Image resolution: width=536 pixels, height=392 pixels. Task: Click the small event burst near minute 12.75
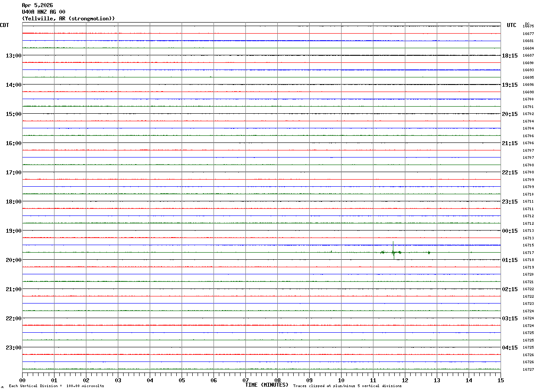click(429, 252)
